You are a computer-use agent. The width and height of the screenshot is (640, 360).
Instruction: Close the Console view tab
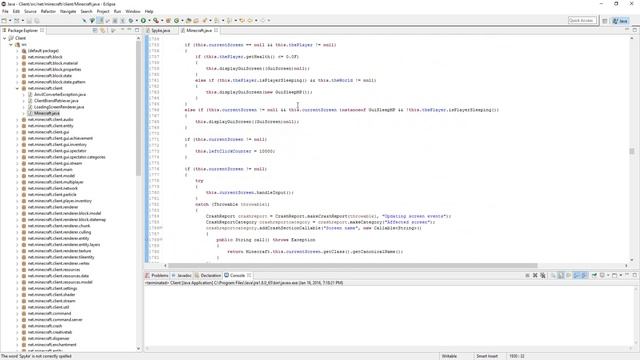pyautogui.click(x=249, y=276)
